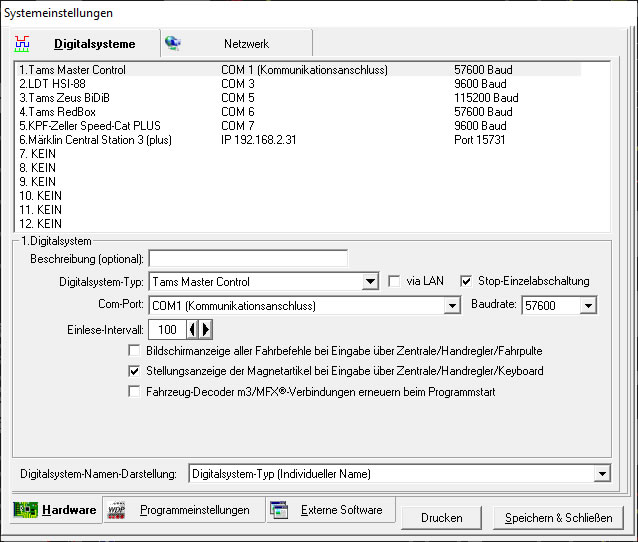Image resolution: width=638 pixels, height=542 pixels.
Task: Open Digitalsystem-Namen-Darstellung dropdown
Action: click(x=601, y=473)
